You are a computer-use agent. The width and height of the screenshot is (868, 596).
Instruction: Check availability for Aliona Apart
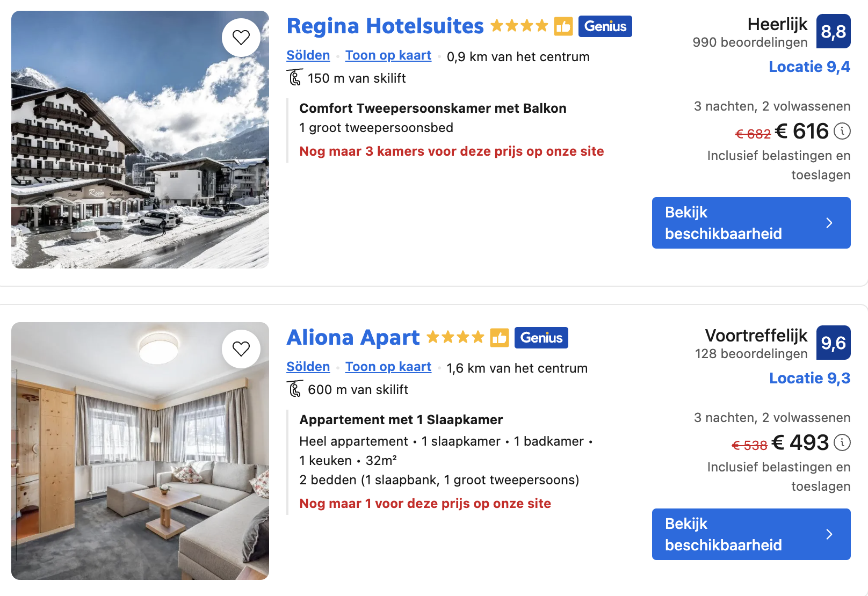pos(751,534)
